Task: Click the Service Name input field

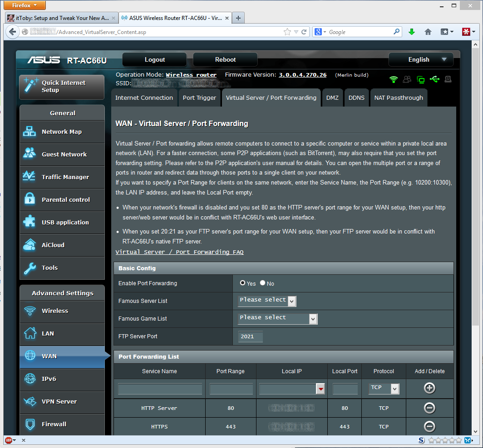Action: [x=160, y=389]
